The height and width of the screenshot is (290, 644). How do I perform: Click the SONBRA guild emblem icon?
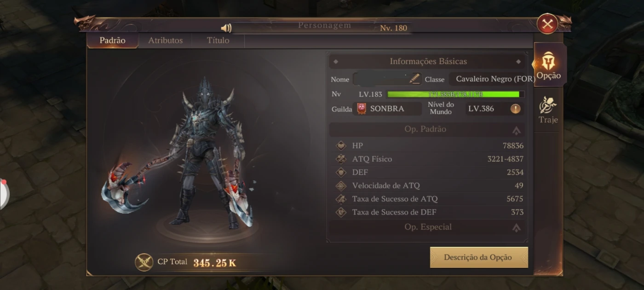click(362, 109)
